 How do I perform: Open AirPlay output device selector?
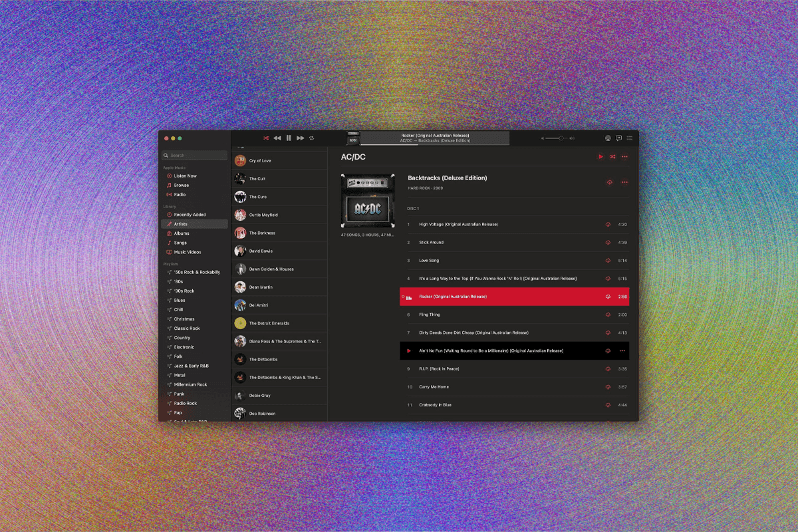tap(608, 138)
